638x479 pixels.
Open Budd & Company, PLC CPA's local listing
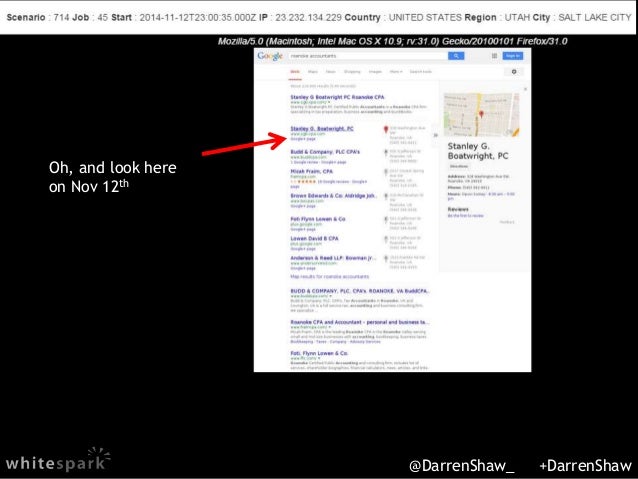tap(325, 152)
